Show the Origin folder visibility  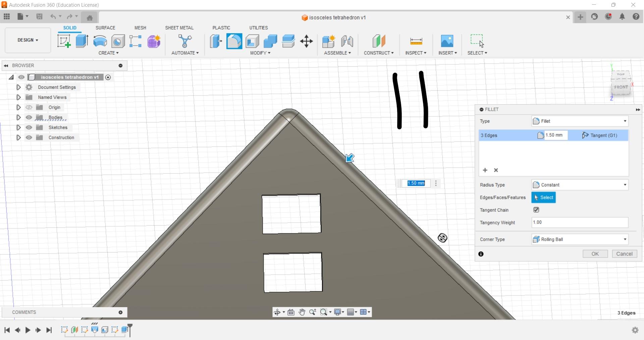tap(29, 107)
